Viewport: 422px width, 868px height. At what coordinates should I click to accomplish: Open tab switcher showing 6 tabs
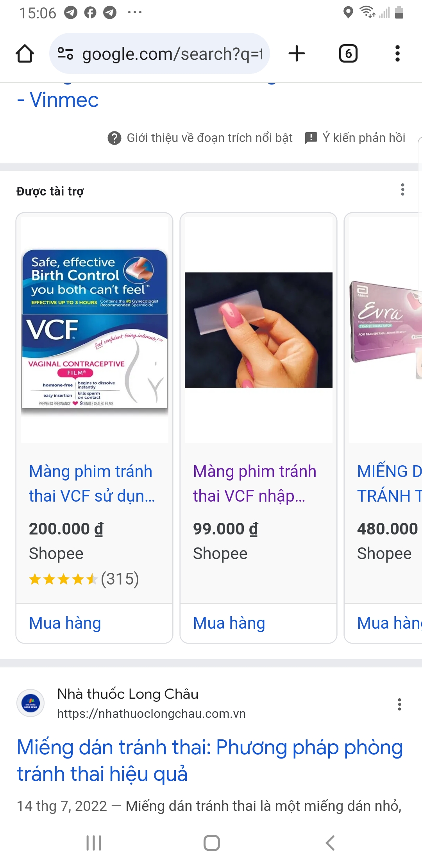[x=348, y=54]
